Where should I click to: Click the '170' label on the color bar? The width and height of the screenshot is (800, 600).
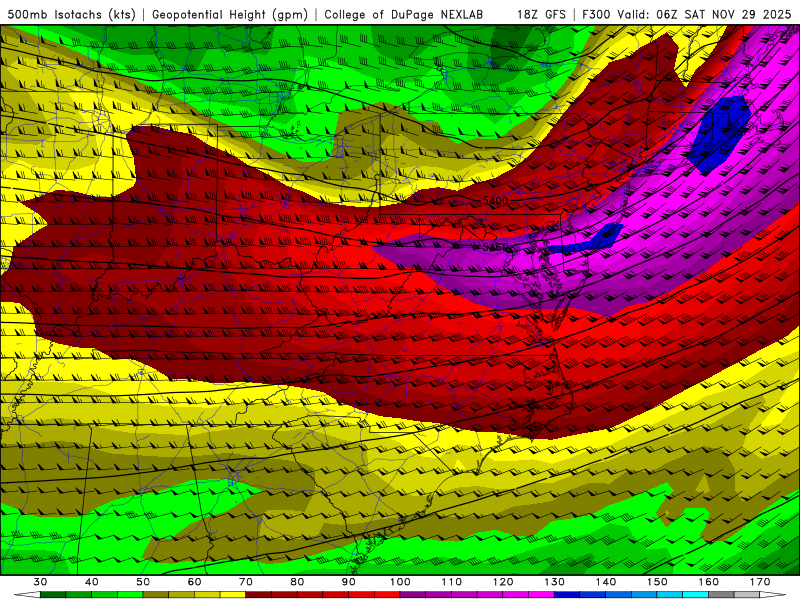[x=760, y=582]
